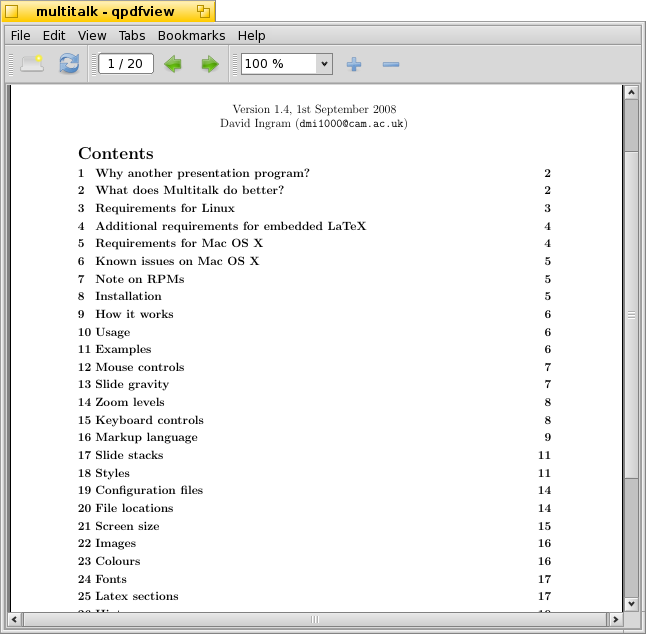
Task: Click the Open document toolbar icon
Action: (x=32, y=64)
